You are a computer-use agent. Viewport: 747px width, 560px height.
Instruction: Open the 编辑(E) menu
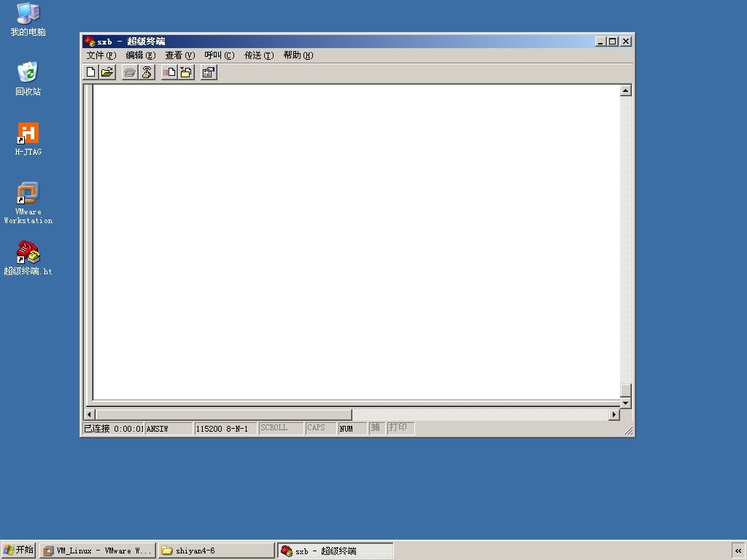(141, 55)
